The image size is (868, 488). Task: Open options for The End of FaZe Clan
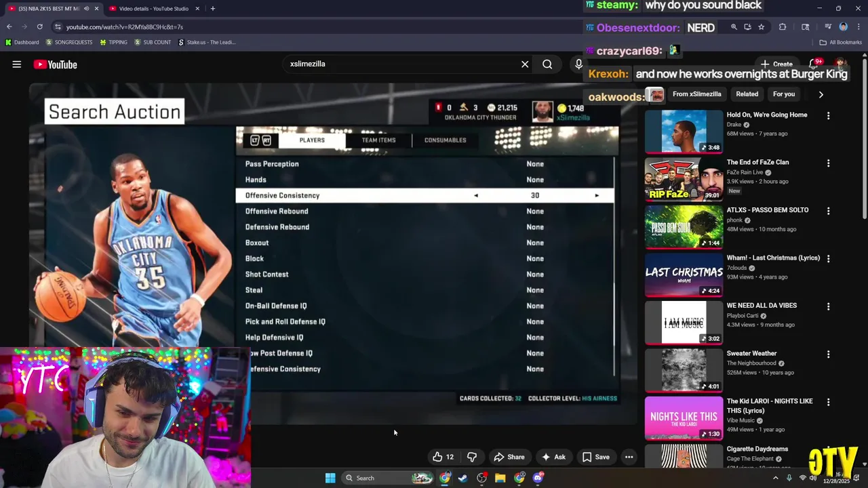coord(828,163)
